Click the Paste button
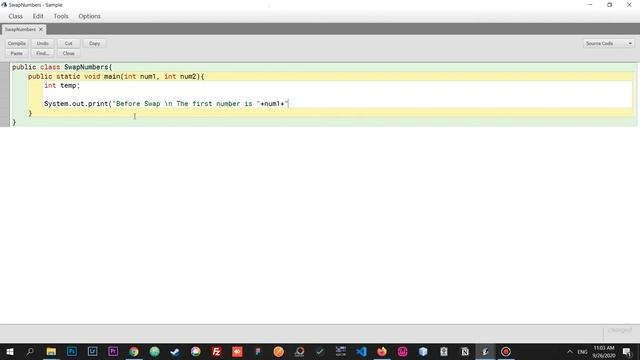This screenshot has width=640, height=360. coord(17,53)
